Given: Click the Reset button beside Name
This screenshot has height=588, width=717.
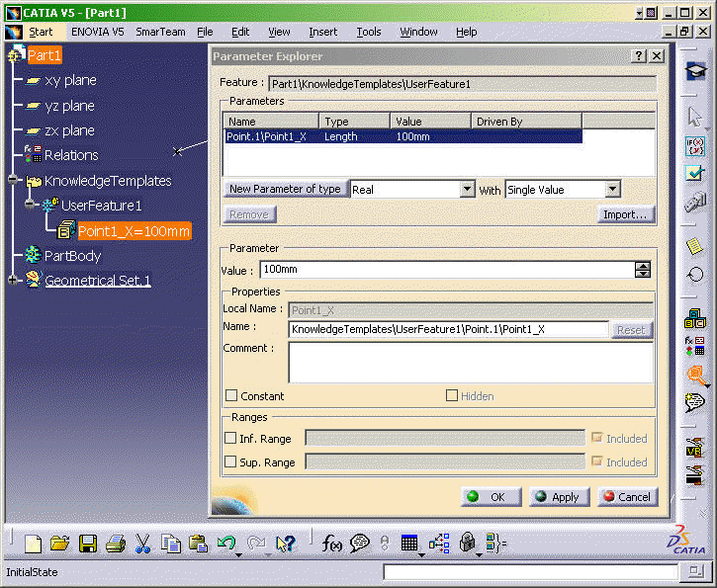Looking at the screenshot, I should point(631,330).
